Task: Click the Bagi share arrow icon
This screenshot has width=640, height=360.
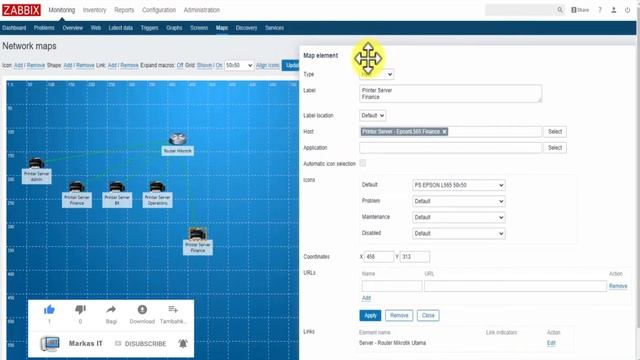Action: click(x=111, y=310)
